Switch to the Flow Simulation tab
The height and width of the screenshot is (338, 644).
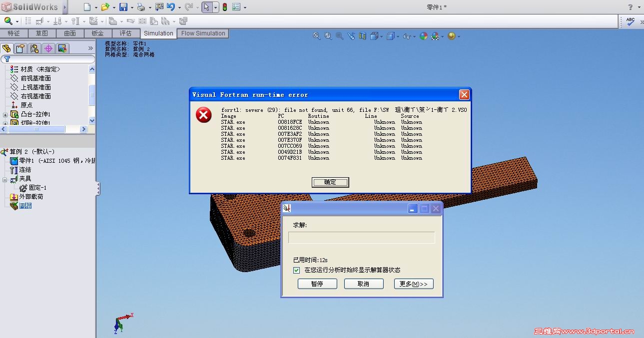pos(203,33)
